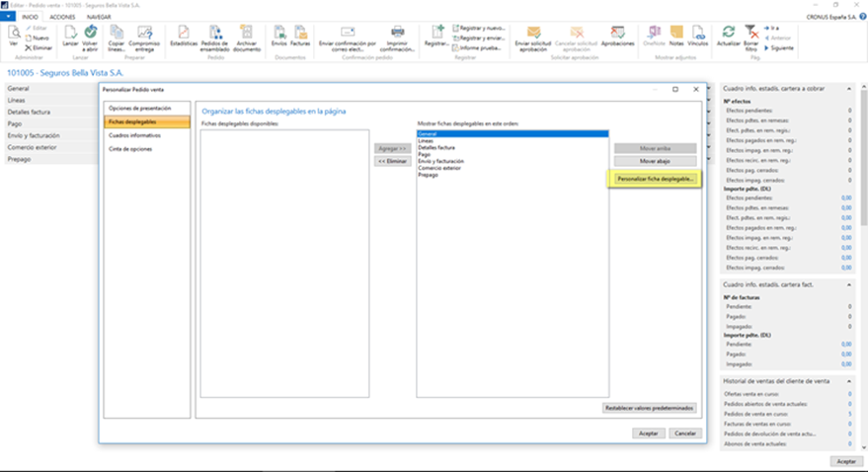Image resolution: width=868 pixels, height=472 pixels.
Task: Select General in the ordered list
Action: click(x=513, y=134)
